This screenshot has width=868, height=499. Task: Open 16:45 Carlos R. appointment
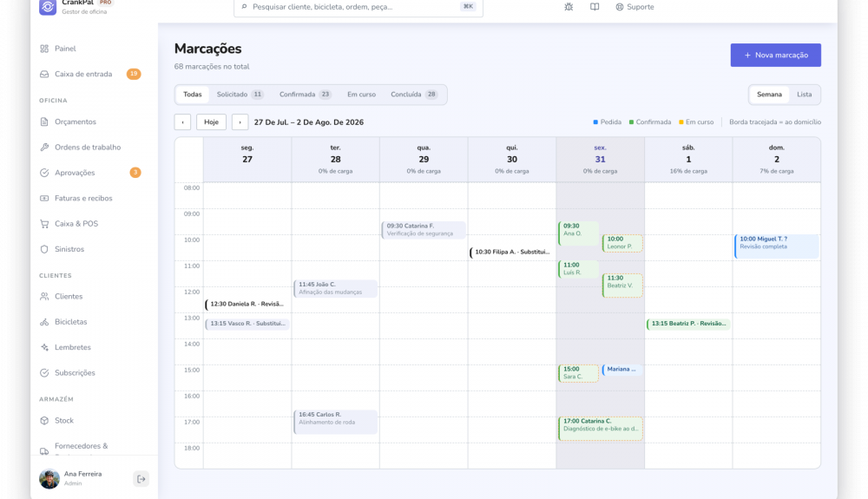click(335, 422)
